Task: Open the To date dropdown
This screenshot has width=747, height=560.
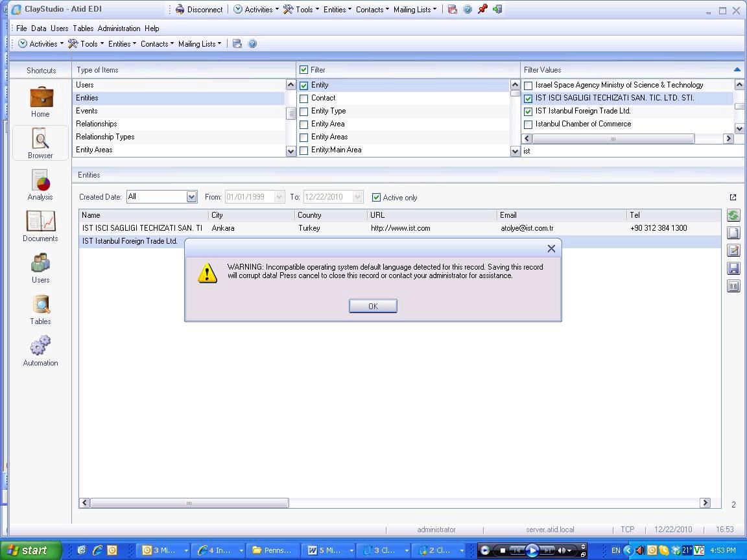Action: (x=358, y=196)
